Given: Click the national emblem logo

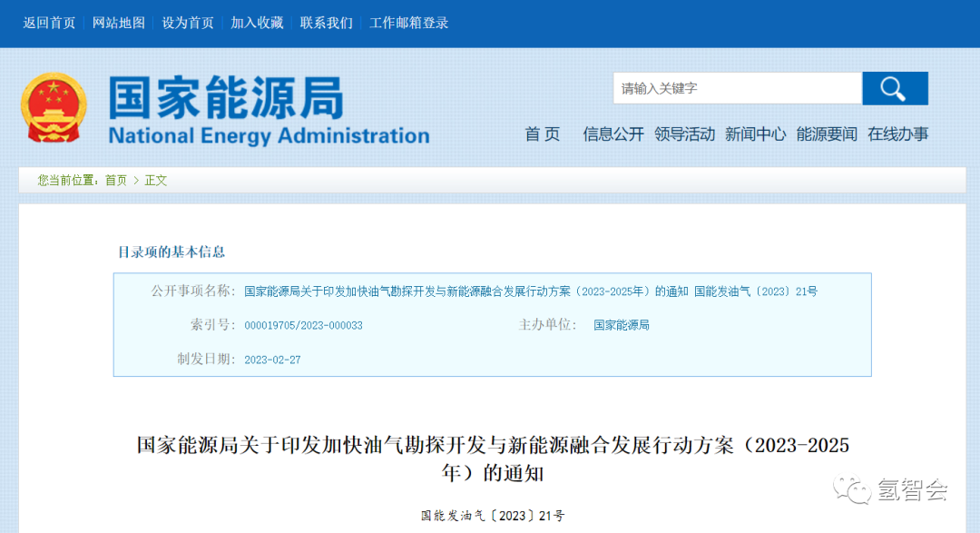Looking at the screenshot, I should point(54,108).
